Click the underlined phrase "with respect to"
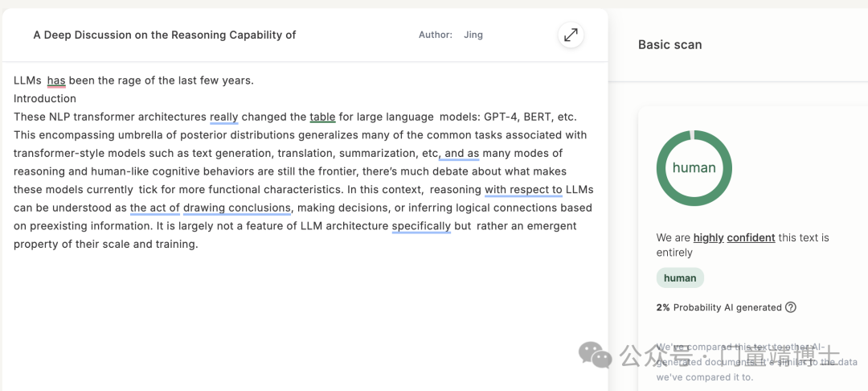 tap(524, 190)
